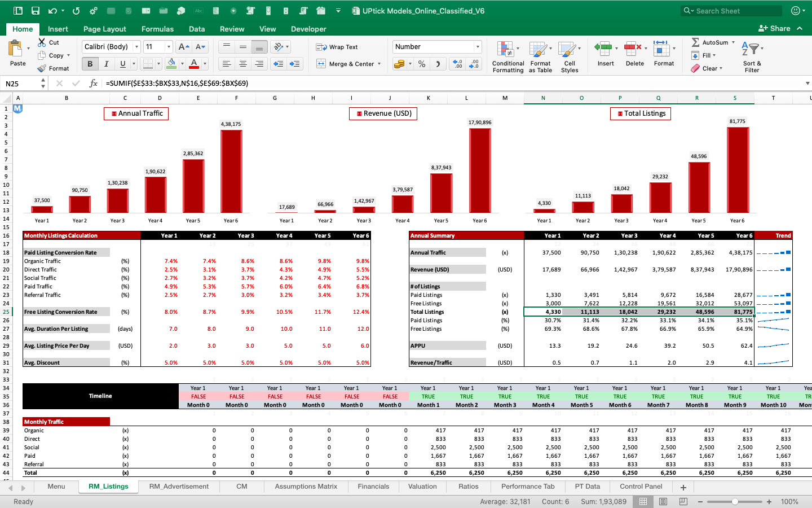Switch to the Control Panel sheet tab
This screenshot has height=508, width=812.
point(641,487)
